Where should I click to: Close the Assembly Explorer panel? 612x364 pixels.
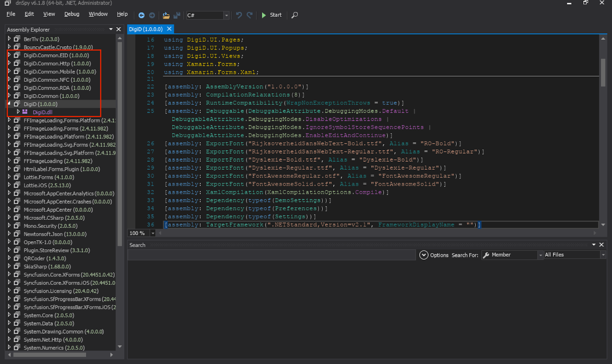119,29
